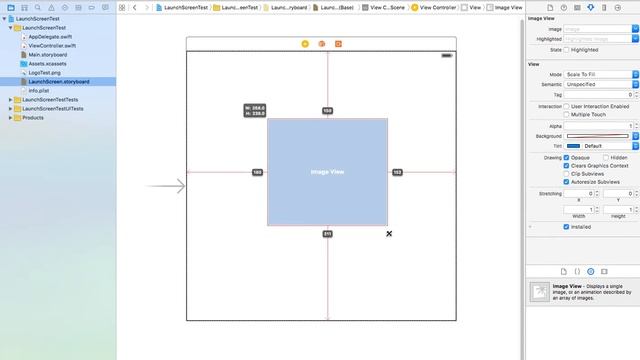Go forward with the jump bar arrow
Viewport: 640px width, 360px height.
coord(147,7)
